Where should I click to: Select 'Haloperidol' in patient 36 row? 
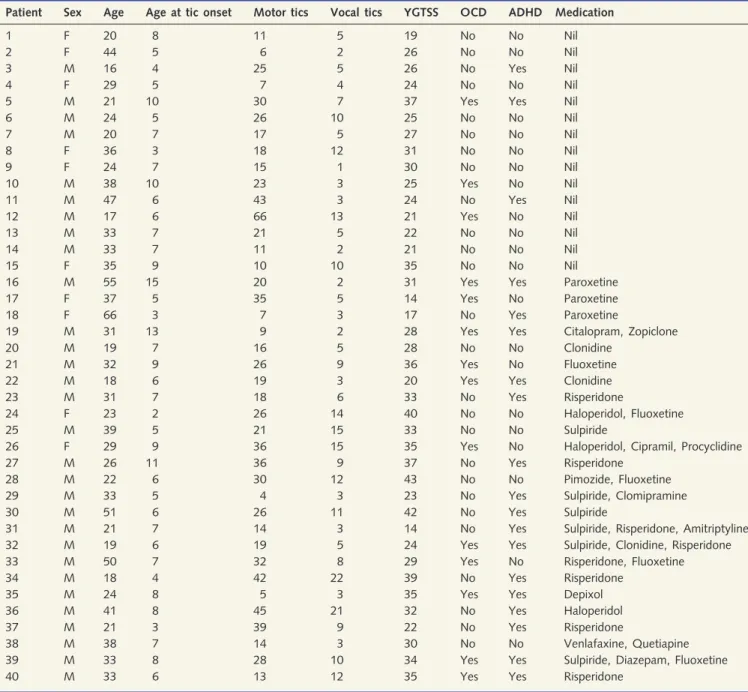click(593, 611)
